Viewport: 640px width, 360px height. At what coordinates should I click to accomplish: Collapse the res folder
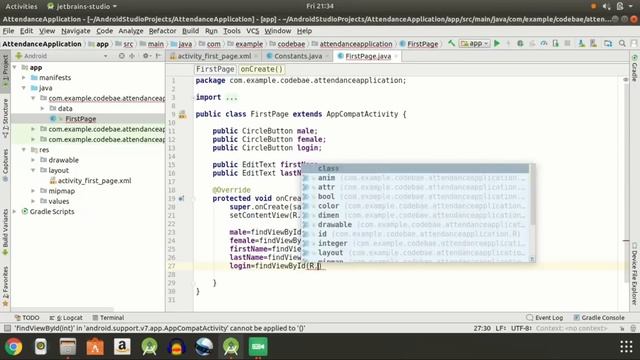pos(24,150)
